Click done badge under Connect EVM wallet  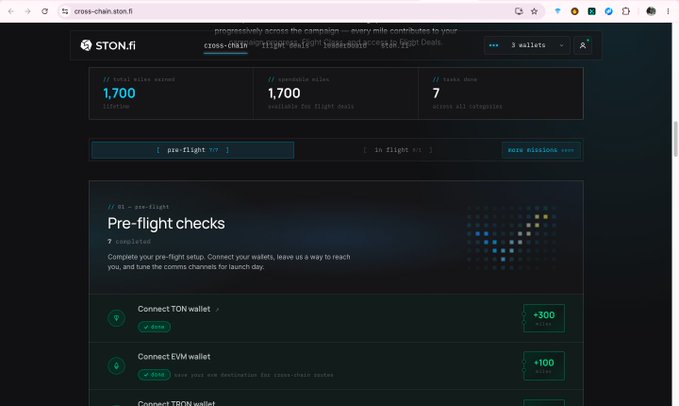154,374
